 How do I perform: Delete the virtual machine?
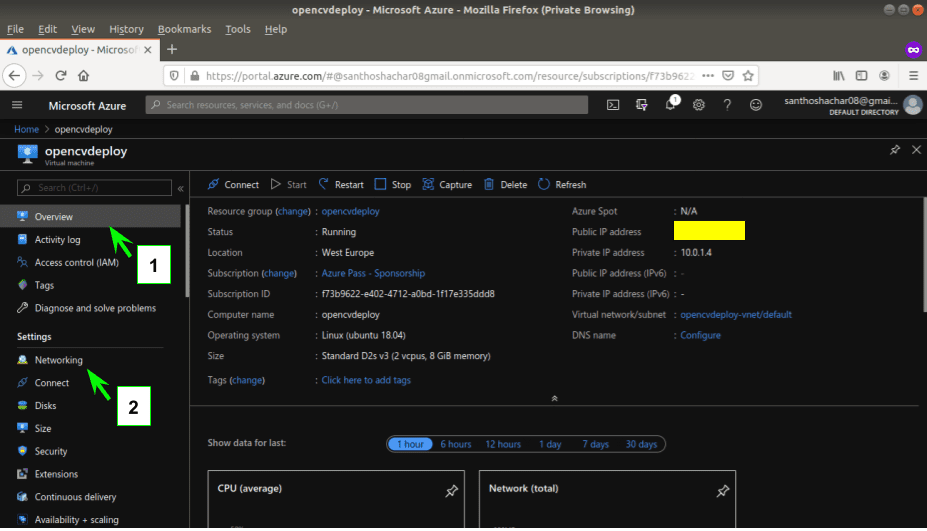[x=505, y=184]
